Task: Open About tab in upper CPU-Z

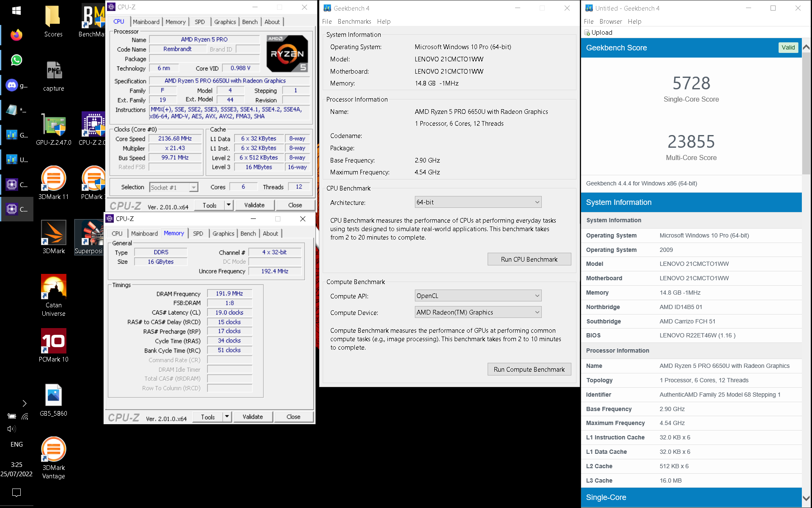Action: point(272,22)
